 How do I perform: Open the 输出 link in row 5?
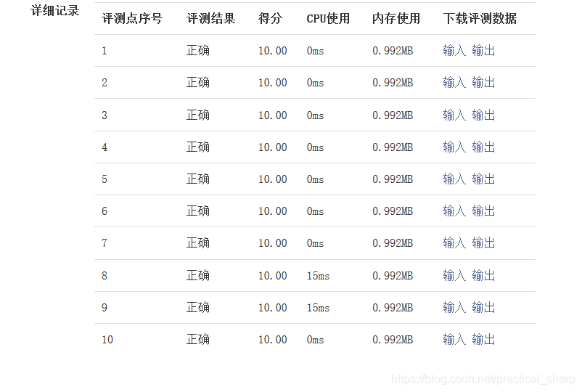click(483, 179)
